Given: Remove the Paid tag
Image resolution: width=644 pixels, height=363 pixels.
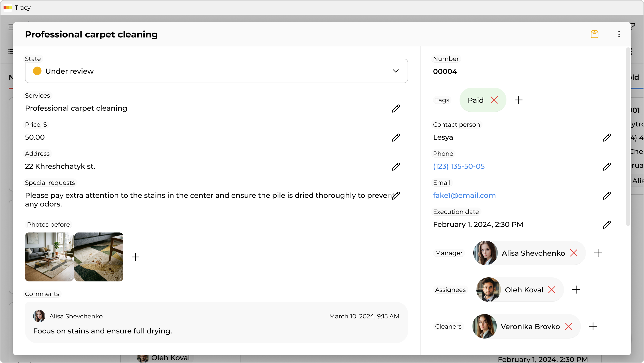Looking at the screenshot, I should pos(494,100).
